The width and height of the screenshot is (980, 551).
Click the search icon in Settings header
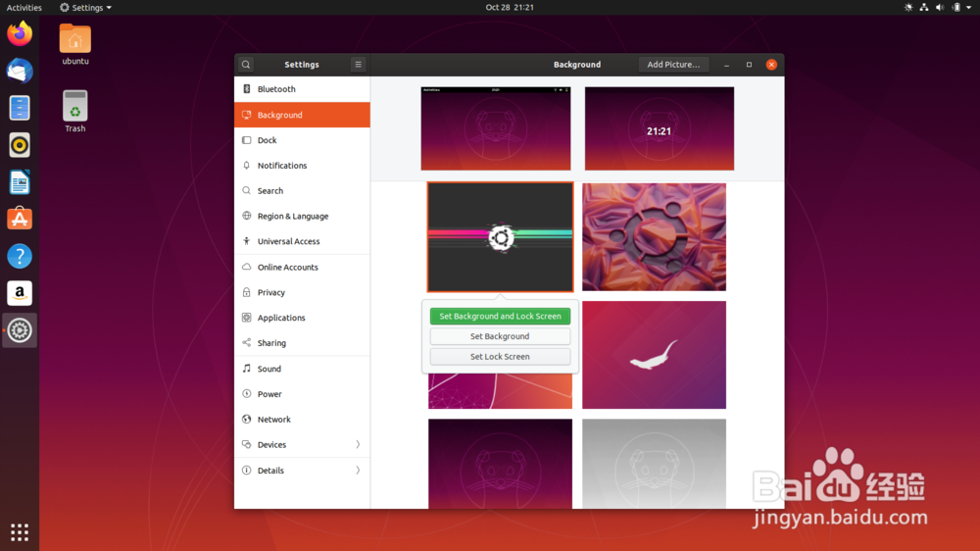coord(246,65)
